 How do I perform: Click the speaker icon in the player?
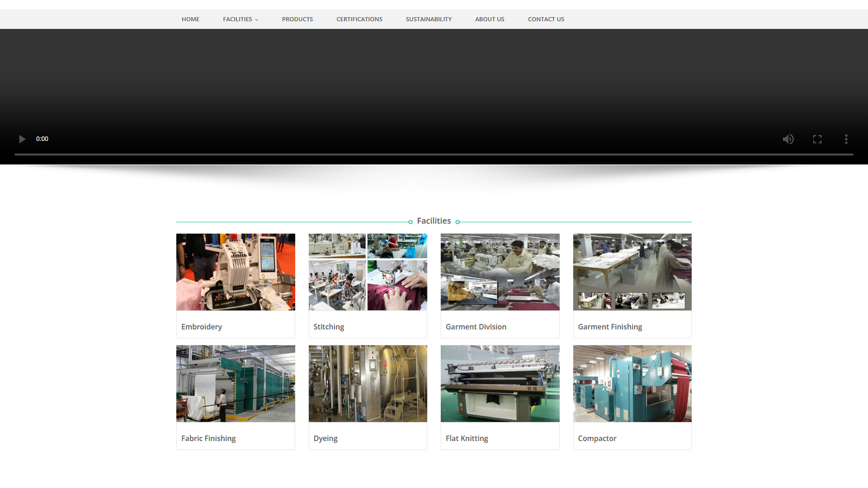788,139
